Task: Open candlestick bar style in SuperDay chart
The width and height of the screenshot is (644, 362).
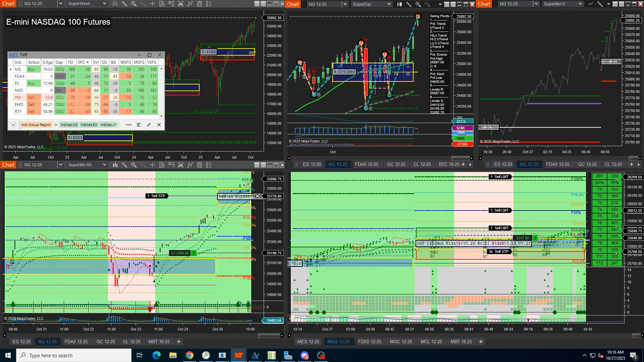Action: 399,4
